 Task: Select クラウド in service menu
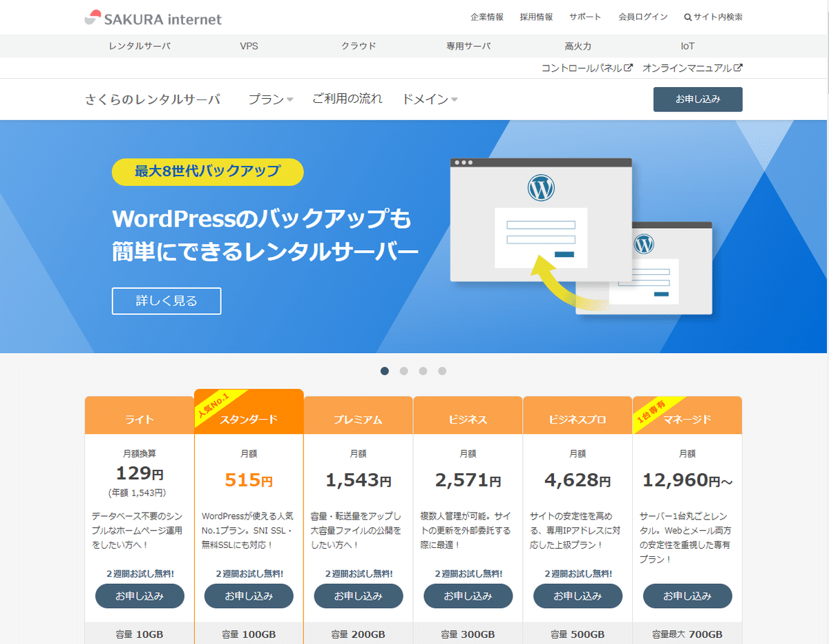coord(359,46)
